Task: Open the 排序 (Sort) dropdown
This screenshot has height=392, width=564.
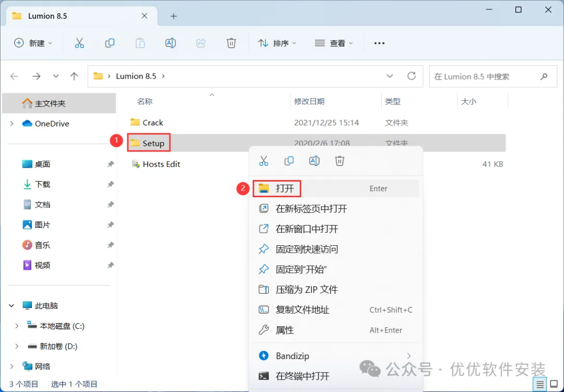Action: [277, 43]
